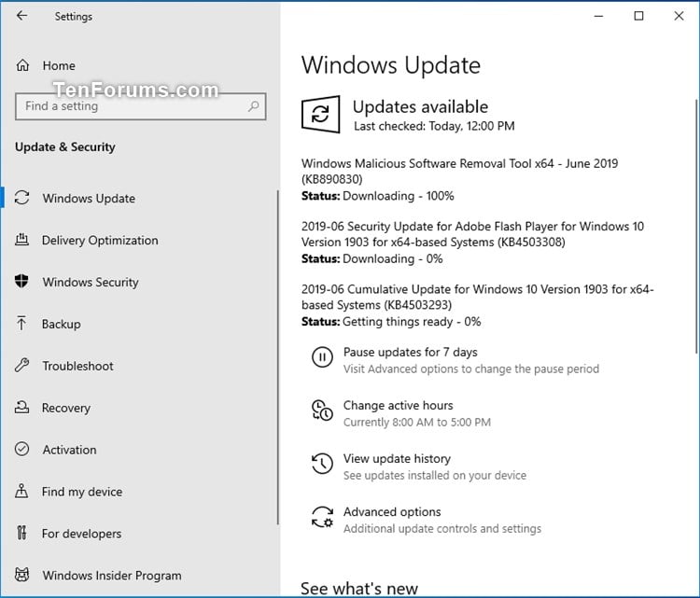This screenshot has height=598, width=700.
Task: Click the 'Update & Security' heading
Action: 65,146
